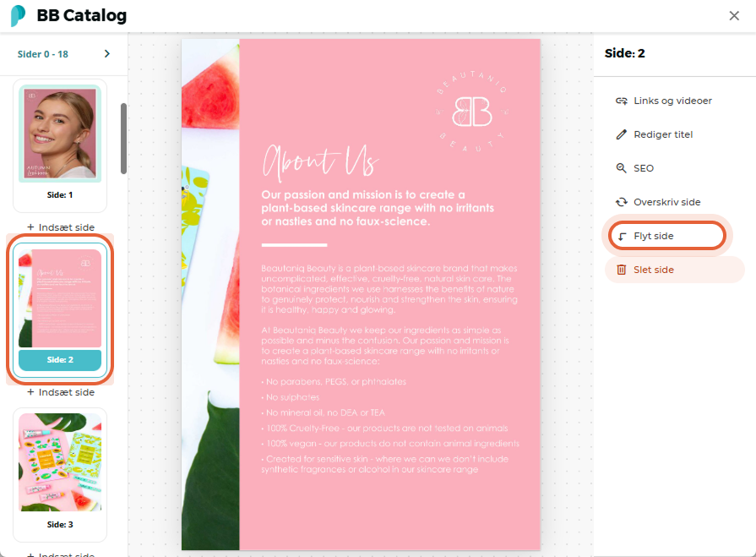Click the Links og videoer link icon
The width and height of the screenshot is (756, 557).
click(622, 101)
